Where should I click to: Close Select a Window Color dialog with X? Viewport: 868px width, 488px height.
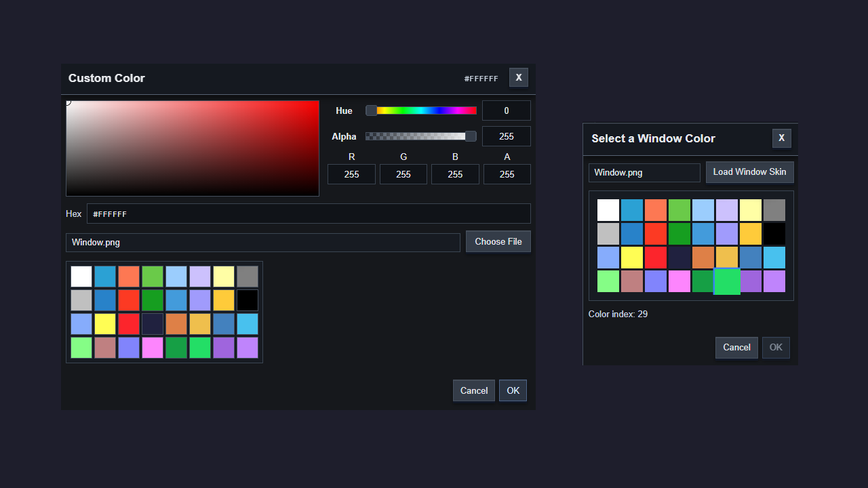781,138
